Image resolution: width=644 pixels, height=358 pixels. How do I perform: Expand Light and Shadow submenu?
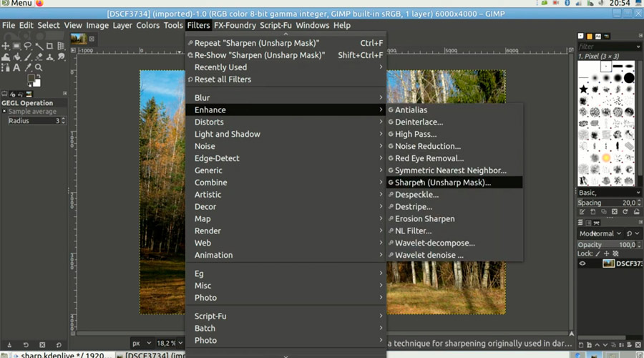tap(286, 134)
